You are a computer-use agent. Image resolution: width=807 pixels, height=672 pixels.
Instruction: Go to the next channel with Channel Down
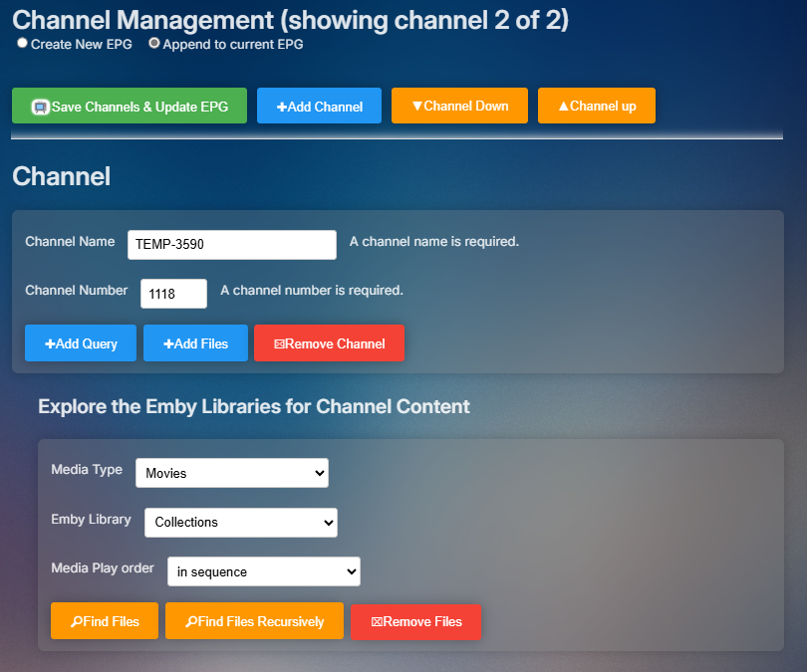click(x=459, y=106)
